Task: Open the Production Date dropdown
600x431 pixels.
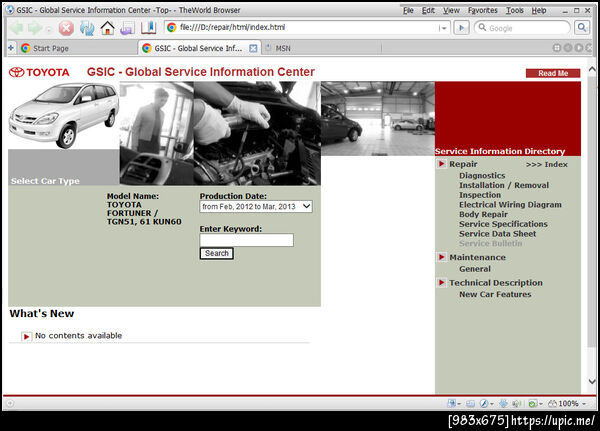Action: [256, 207]
